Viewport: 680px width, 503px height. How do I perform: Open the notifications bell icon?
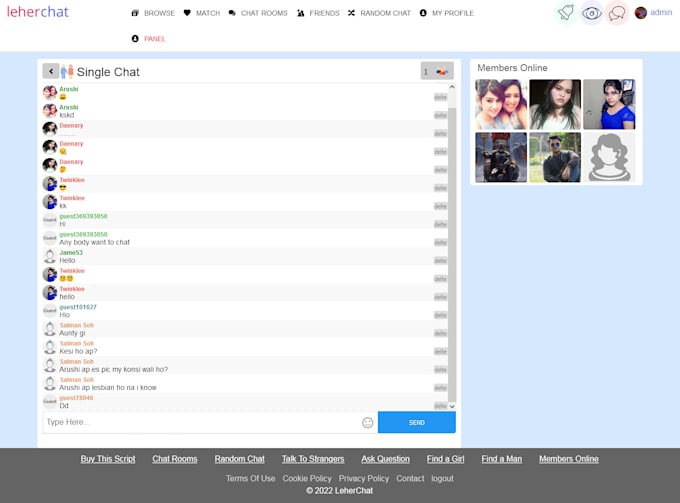566,13
